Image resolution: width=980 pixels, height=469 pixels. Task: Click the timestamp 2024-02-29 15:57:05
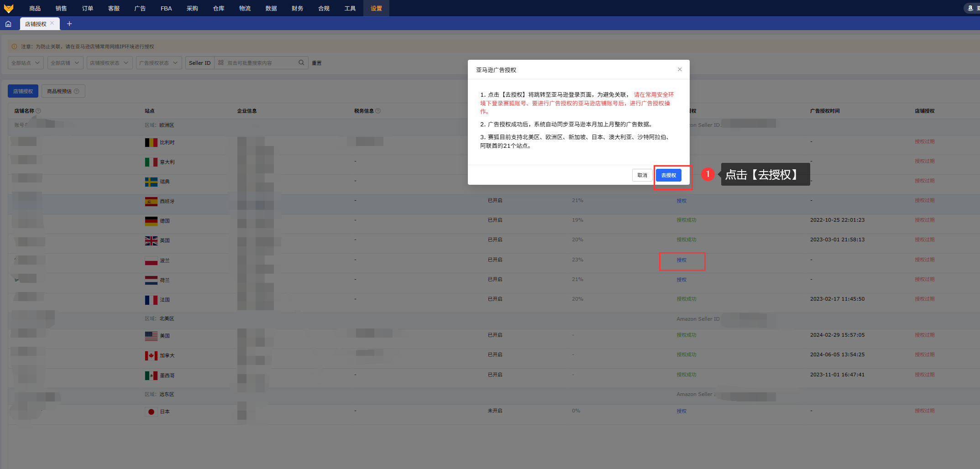point(837,335)
